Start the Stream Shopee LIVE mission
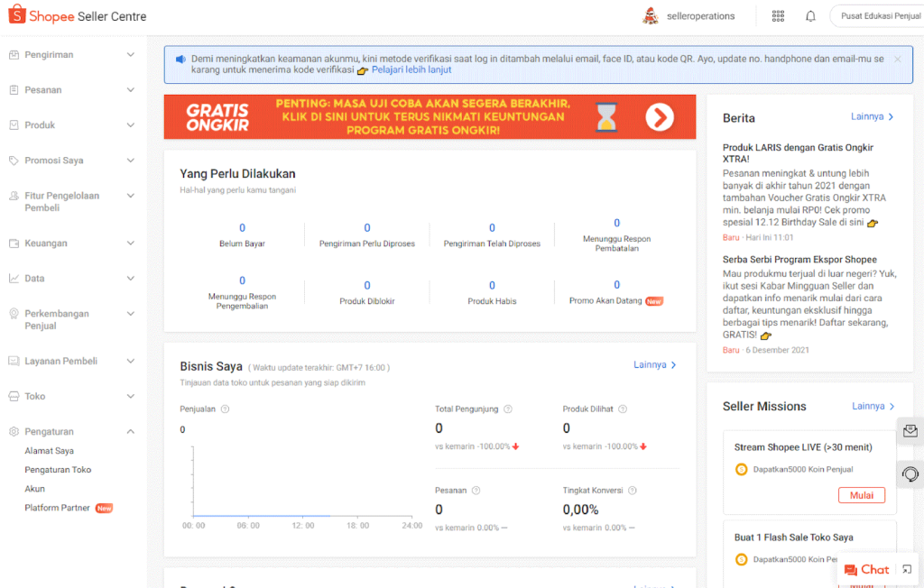Screen dimensions: 924x588 coord(862,495)
